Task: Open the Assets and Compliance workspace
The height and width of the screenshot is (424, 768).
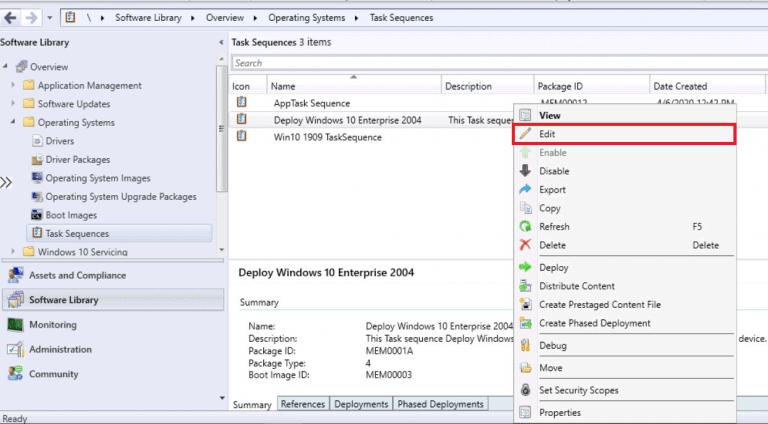Action: [x=77, y=275]
